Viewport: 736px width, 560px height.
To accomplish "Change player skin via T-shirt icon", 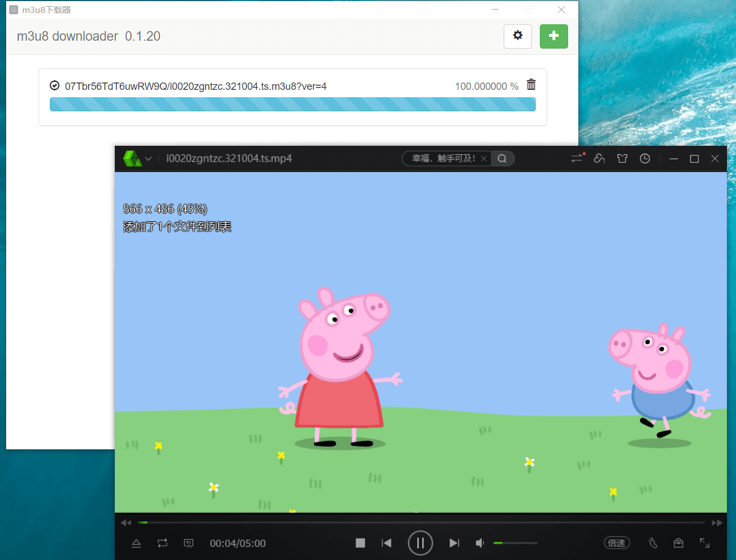I will [x=622, y=158].
